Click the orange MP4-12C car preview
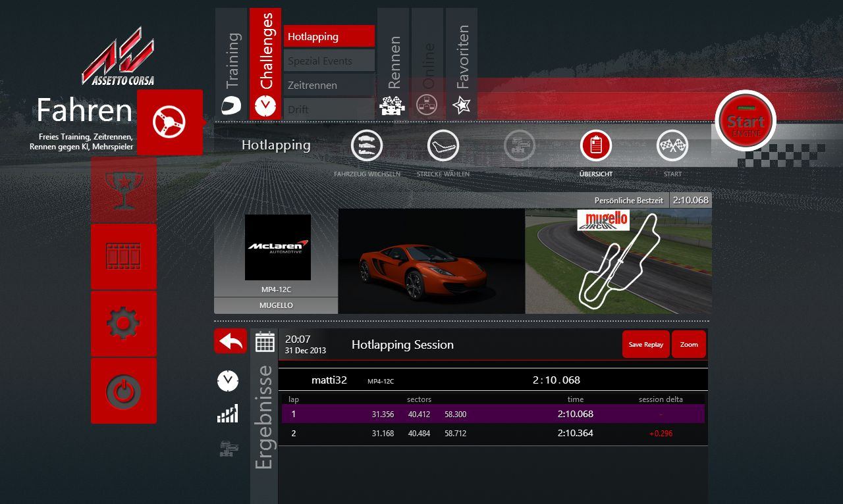The image size is (843, 504). [431, 261]
